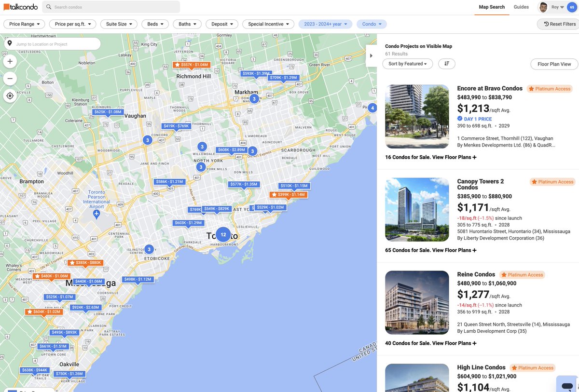
Task: View floor plans for 40 Condos for Sale
Action: coord(431,343)
